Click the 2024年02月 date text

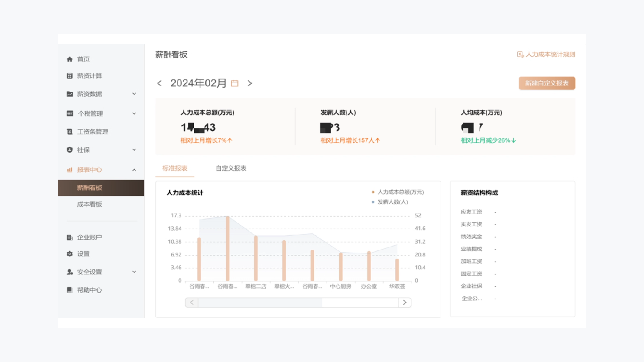point(198,83)
